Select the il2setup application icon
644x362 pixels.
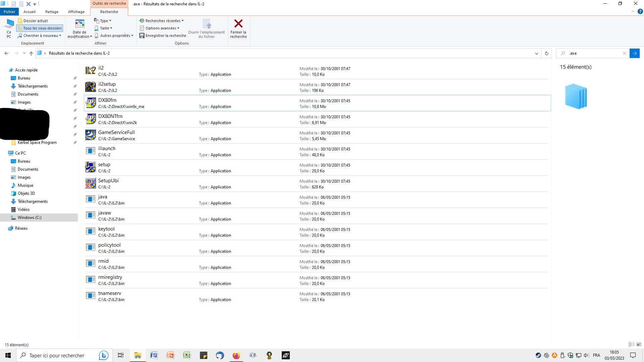(x=91, y=87)
